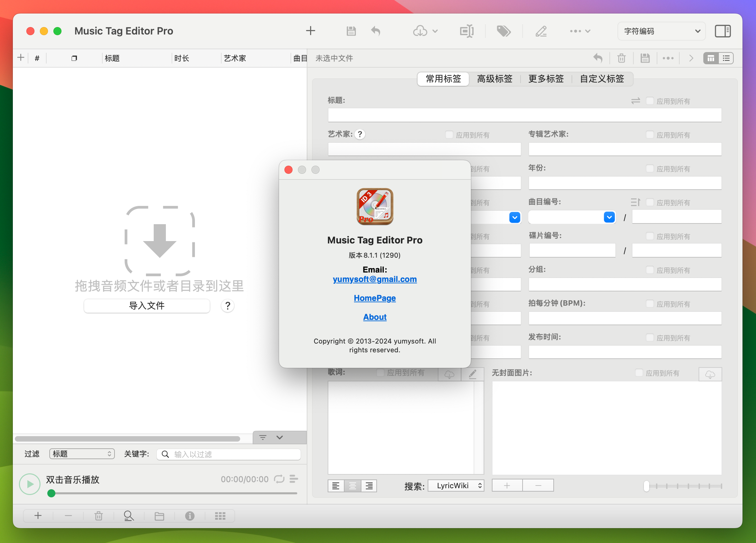Toggle the repeat loop icon
Viewport: 756px width, 543px height.
[279, 479]
